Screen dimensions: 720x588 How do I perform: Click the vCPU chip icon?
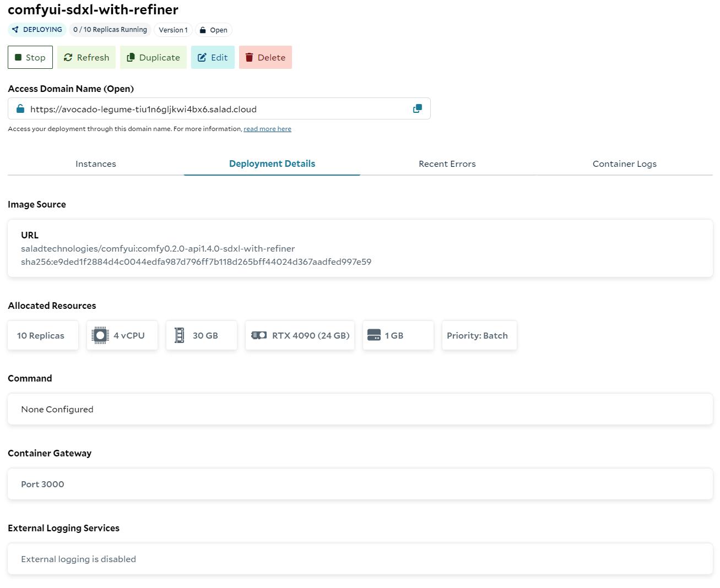click(x=100, y=335)
